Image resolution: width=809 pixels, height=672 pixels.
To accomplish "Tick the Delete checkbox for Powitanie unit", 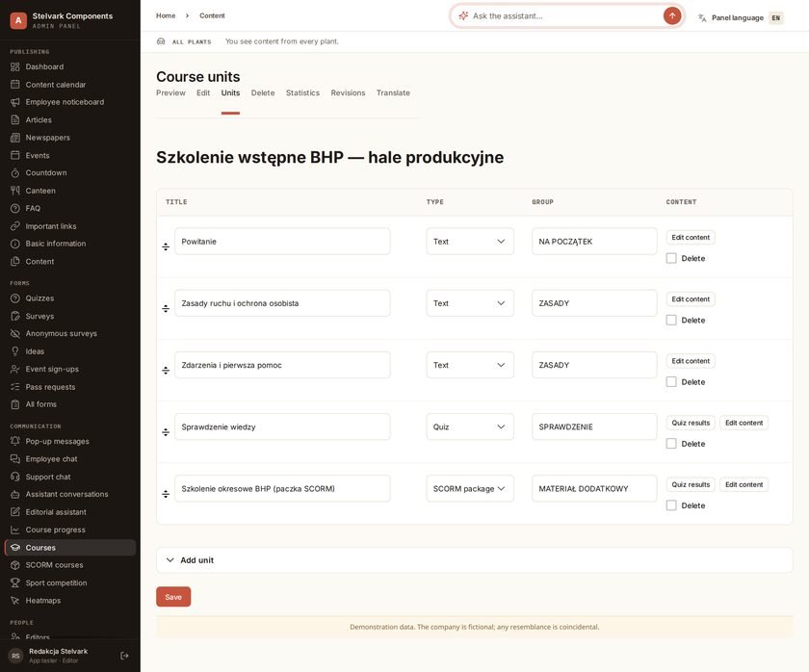I will (671, 258).
